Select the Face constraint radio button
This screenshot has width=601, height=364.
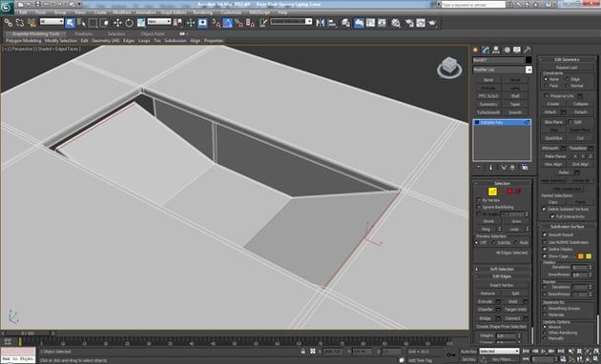coord(546,86)
